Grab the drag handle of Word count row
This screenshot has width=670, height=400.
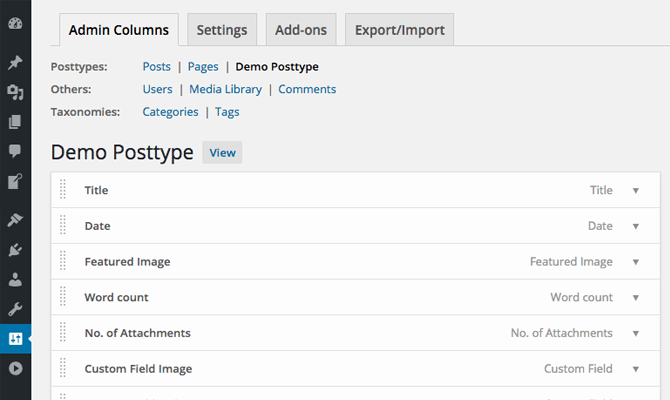point(63,297)
